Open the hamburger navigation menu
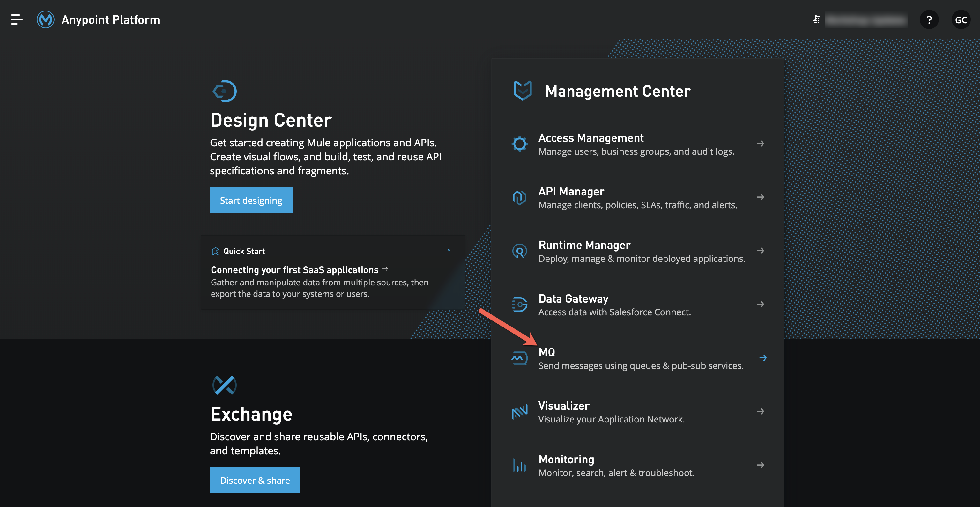980x507 pixels. [17, 19]
